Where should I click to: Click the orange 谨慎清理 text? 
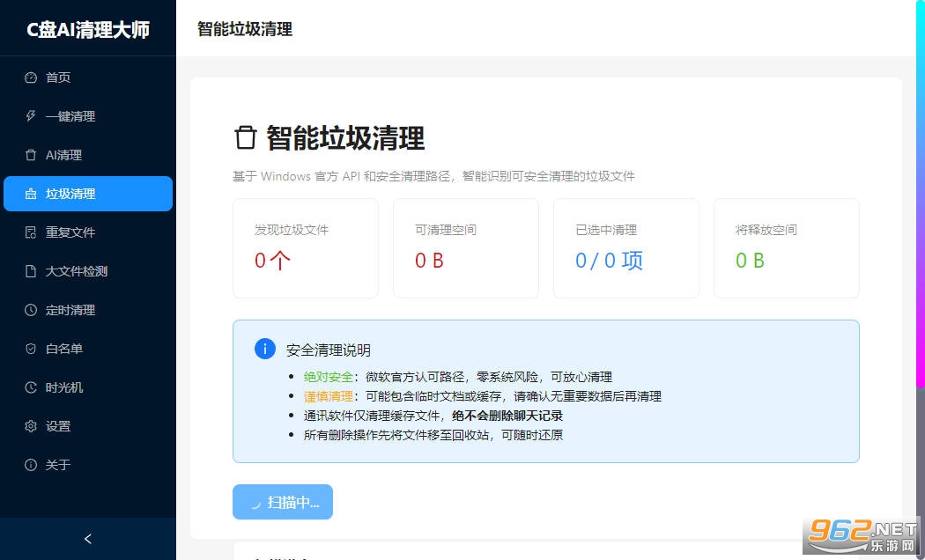click(329, 396)
